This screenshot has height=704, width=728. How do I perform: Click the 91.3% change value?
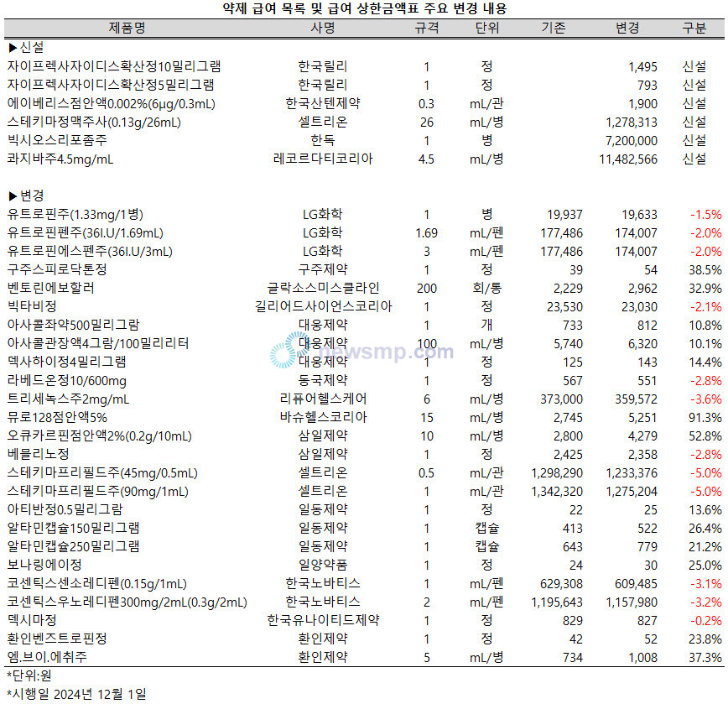(x=705, y=418)
